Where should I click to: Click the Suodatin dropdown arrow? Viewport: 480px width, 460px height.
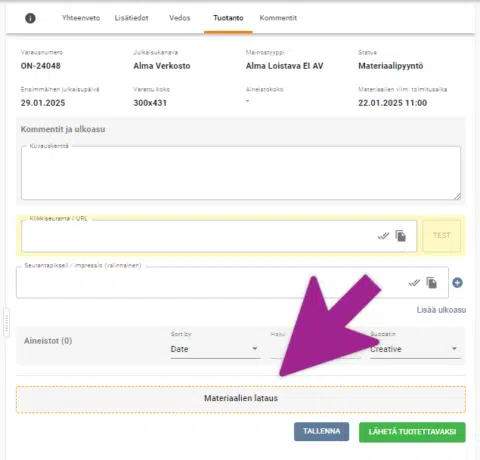click(x=454, y=349)
